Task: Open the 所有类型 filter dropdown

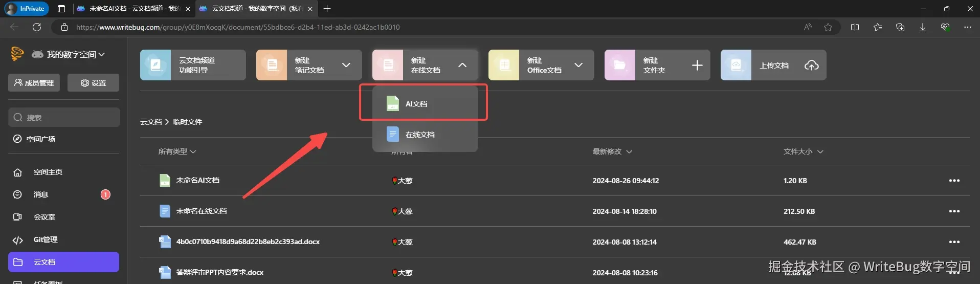Action: tap(177, 151)
